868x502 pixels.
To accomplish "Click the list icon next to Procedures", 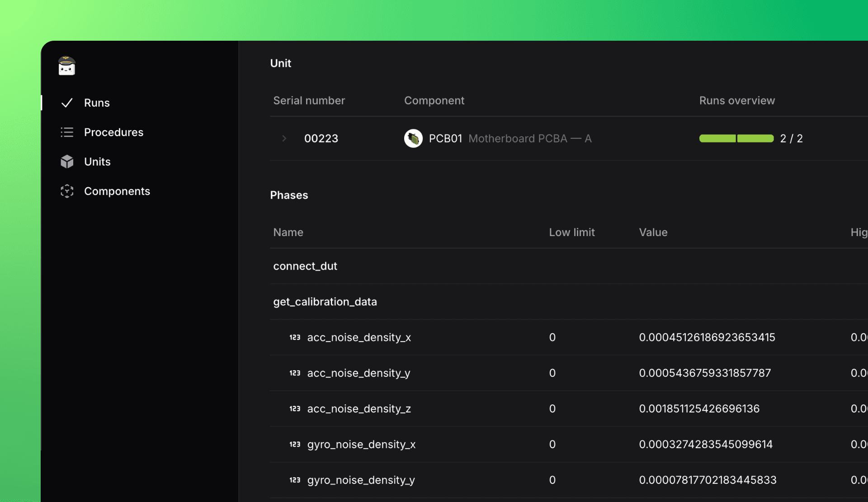I will [66, 132].
